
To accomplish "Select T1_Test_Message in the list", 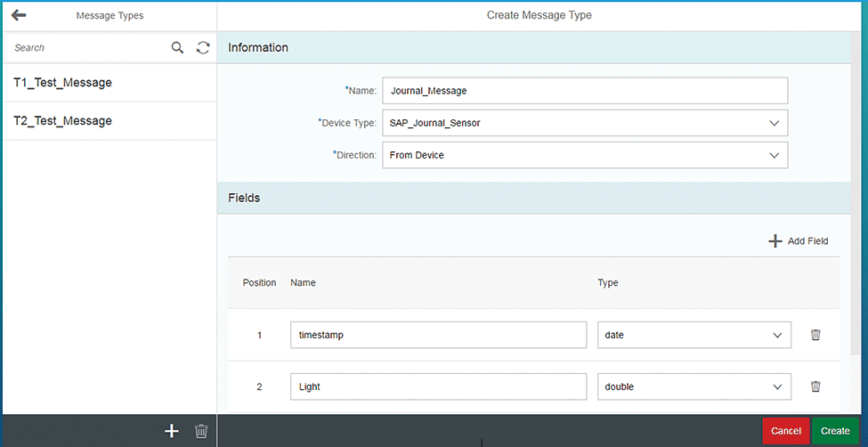I will click(x=62, y=83).
